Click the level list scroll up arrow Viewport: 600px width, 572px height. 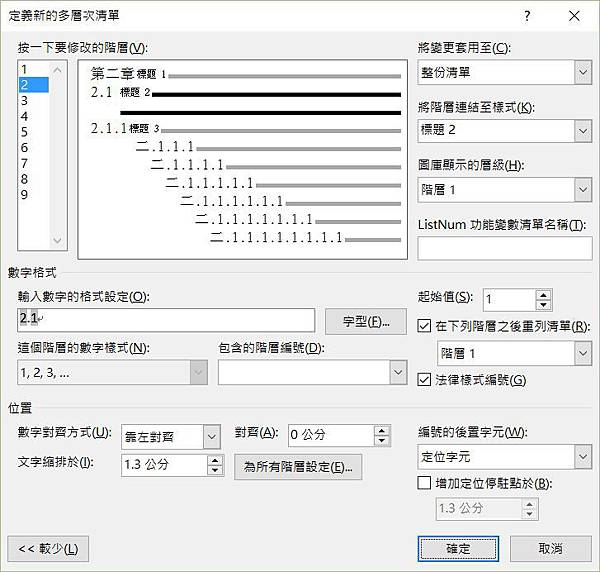pyautogui.click(x=57, y=70)
